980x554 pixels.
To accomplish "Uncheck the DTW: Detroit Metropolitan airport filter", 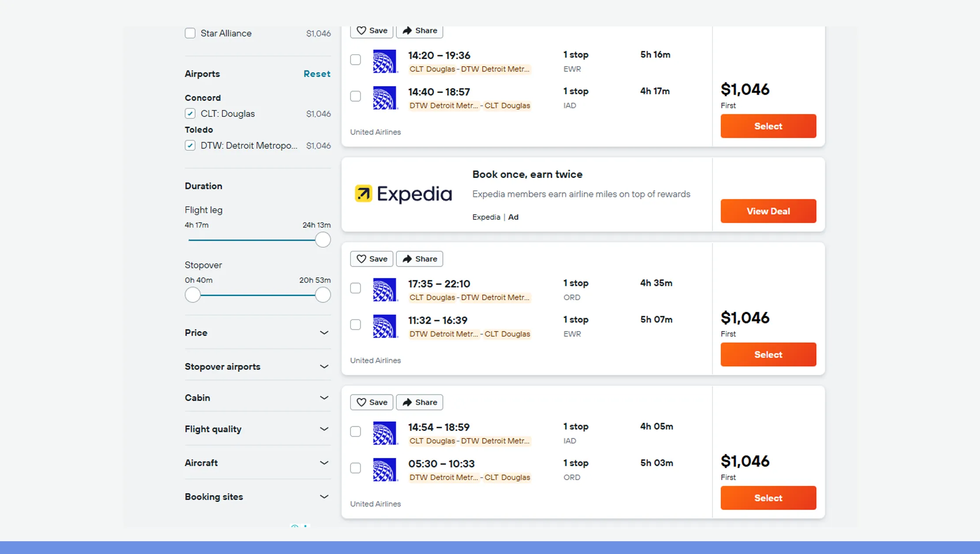I will pos(190,145).
